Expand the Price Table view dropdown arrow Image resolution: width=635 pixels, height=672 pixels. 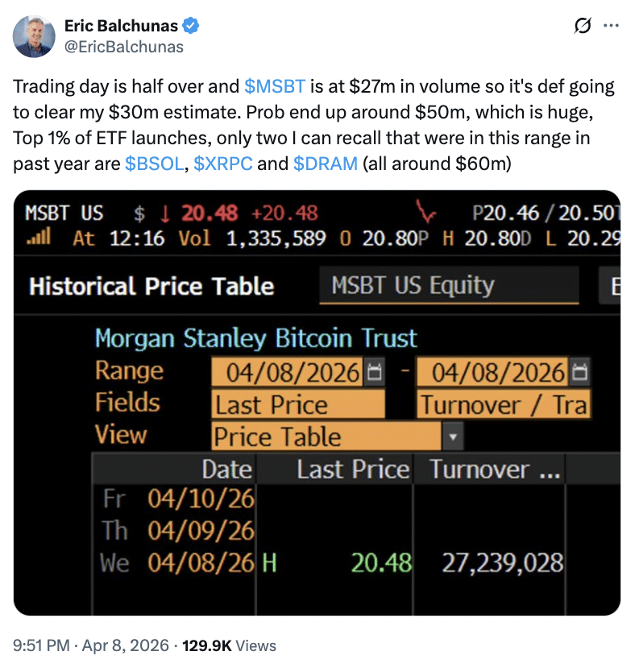pyautogui.click(x=453, y=438)
